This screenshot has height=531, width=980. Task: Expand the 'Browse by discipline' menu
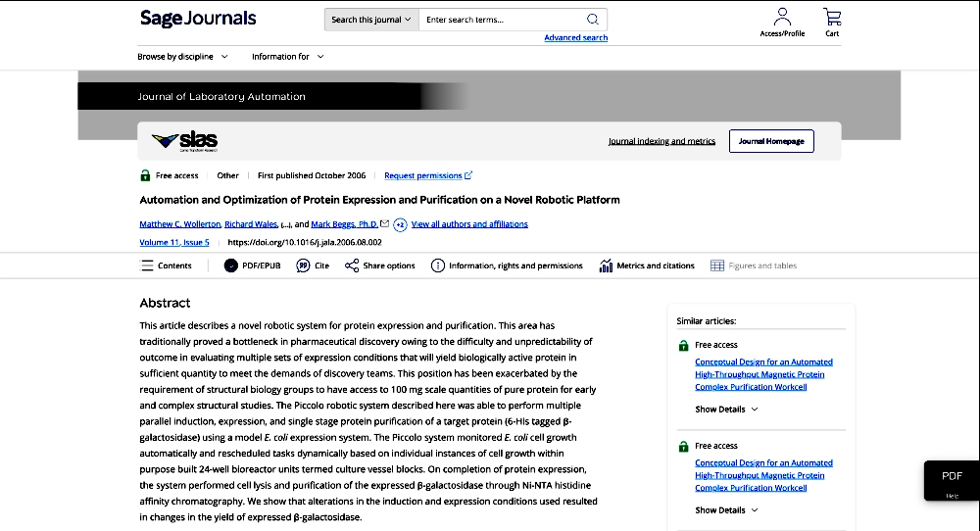[182, 57]
